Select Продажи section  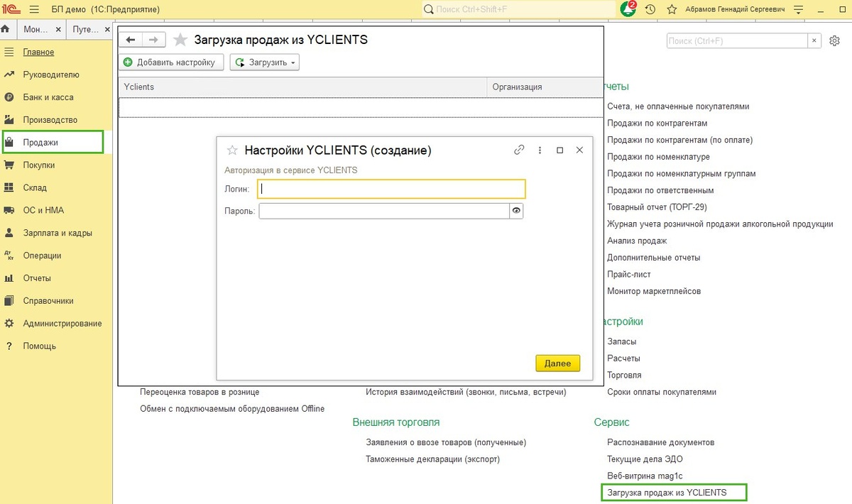point(53,142)
